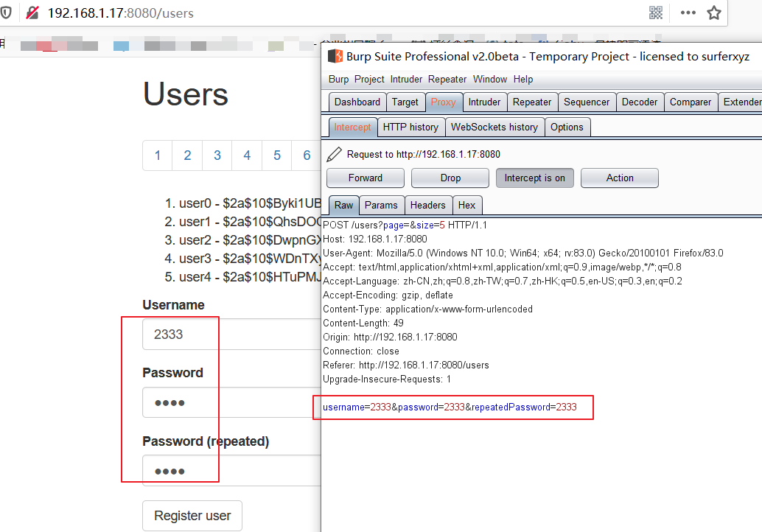Screen dimensions: 762x532
Task: Switch to the Decoder tab
Action: click(640, 102)
